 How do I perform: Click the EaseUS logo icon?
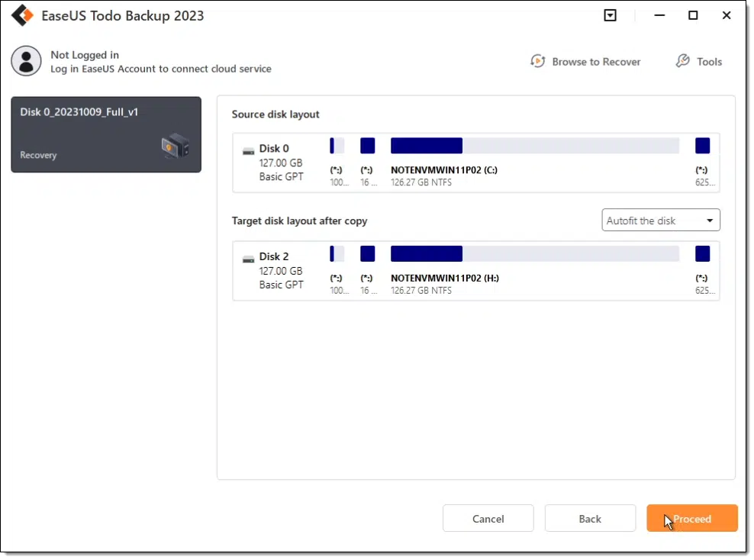22,15
